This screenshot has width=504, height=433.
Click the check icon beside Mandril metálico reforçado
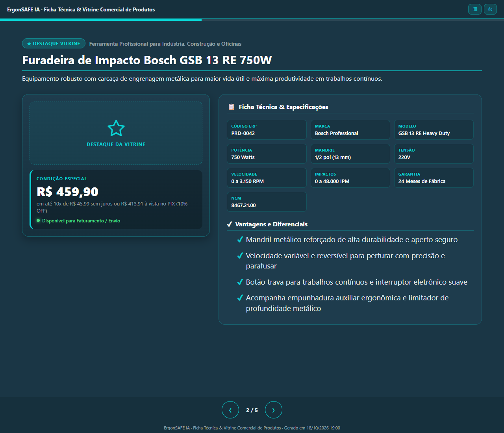tap(240, 239)
